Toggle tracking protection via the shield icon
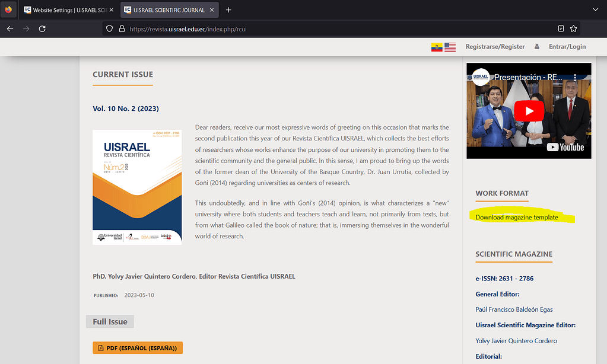This screenshot has height=364, width=607. (108, 28)
